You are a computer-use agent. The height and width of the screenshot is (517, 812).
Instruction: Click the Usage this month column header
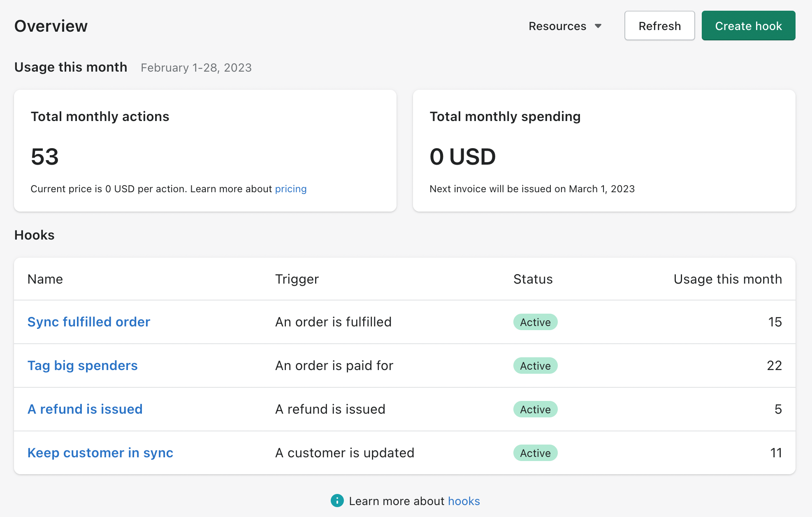click(727, 279)
